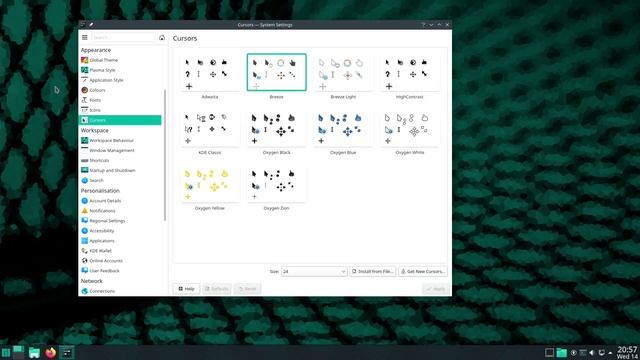640x360 pixels.
Task: Click the title bar help question mark
Action: point(423,24)
